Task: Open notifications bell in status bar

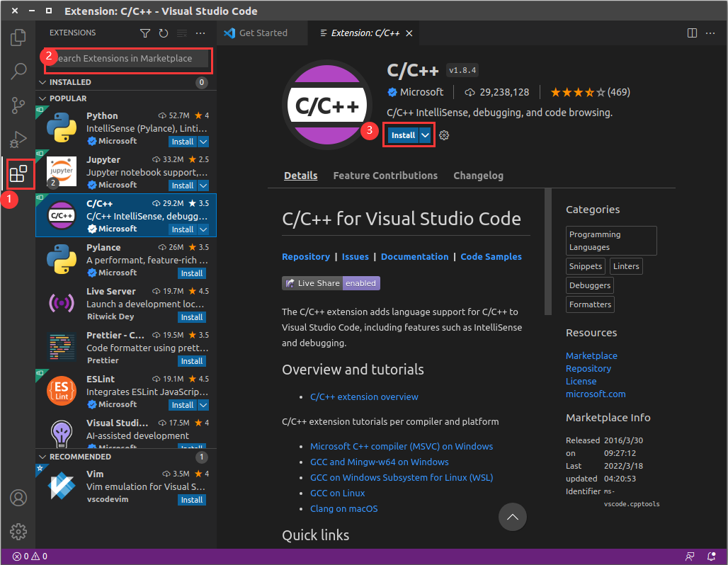Action: tap(711, 557)
